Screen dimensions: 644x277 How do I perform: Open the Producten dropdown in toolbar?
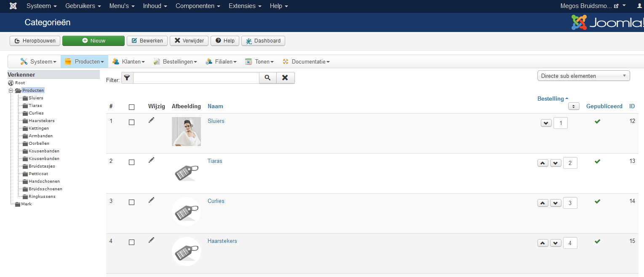tap(84, 61)
